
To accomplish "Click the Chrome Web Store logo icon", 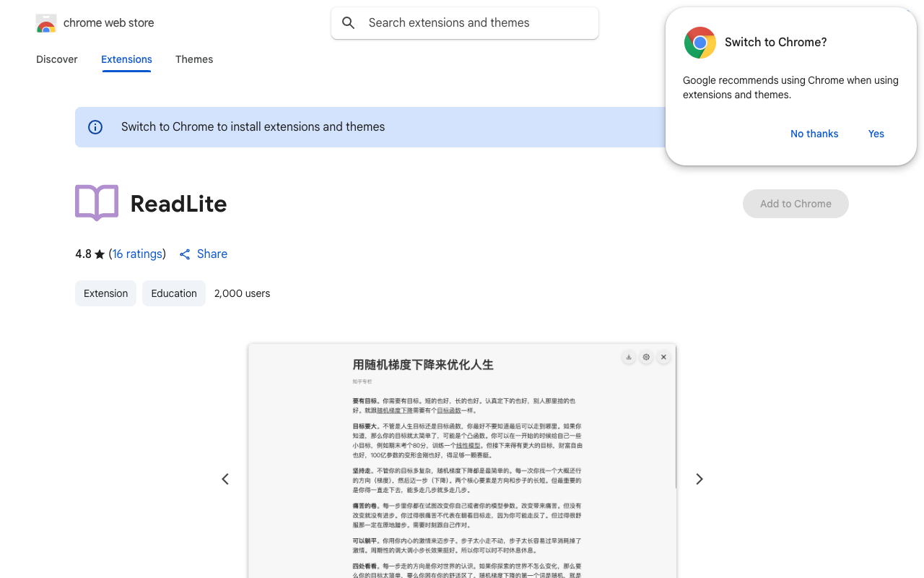I will tap(45, 23).
